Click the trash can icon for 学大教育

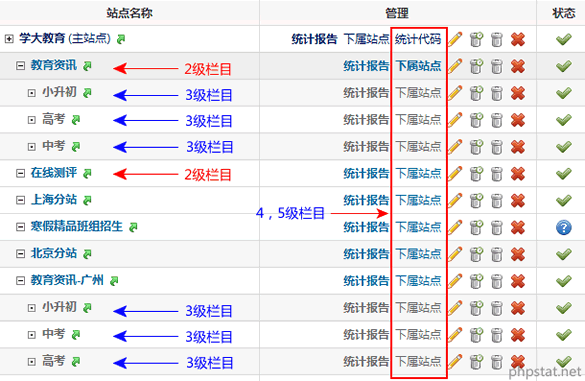(497, 39)
